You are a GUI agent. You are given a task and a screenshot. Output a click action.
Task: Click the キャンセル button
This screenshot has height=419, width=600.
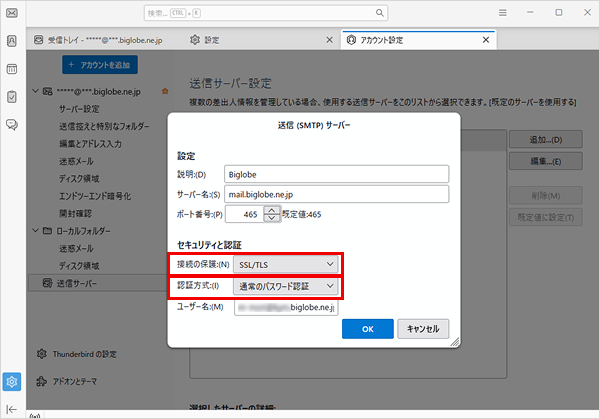click(x=423, y=329)
